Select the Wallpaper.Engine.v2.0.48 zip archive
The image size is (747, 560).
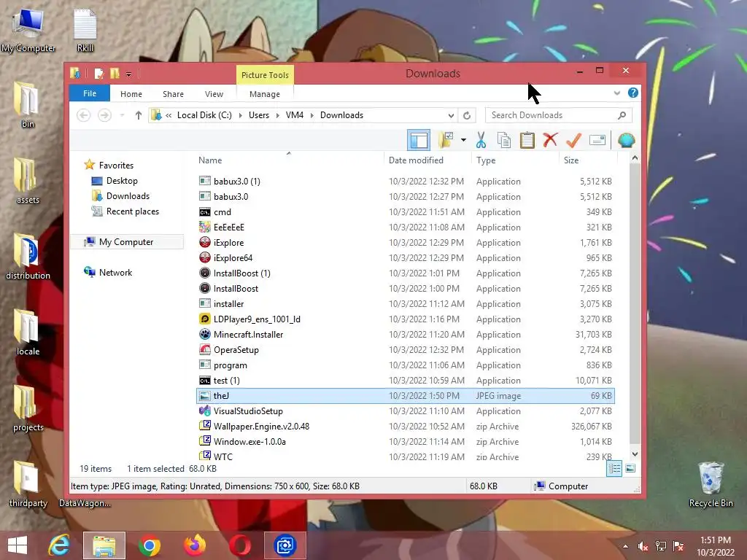pyautogui.click(x=261, y=426)
